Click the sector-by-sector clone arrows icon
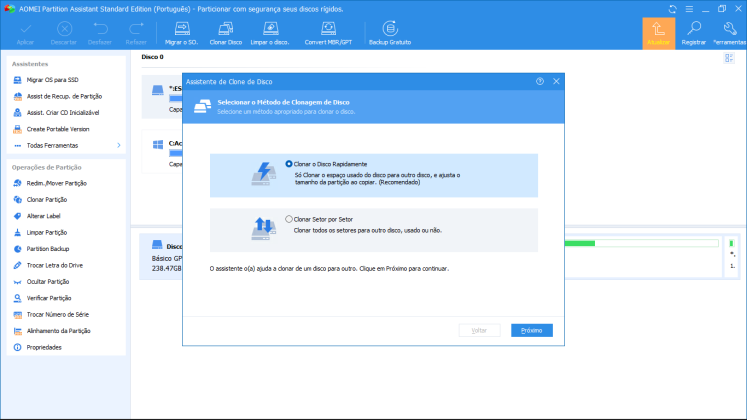 (264, 229)
